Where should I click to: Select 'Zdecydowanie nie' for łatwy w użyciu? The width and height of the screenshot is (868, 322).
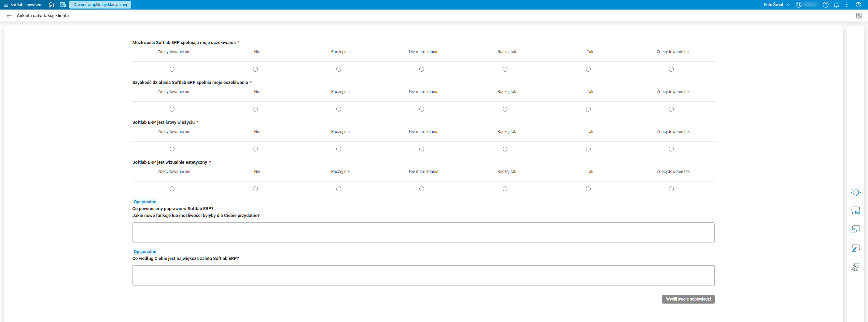[172, 149]
